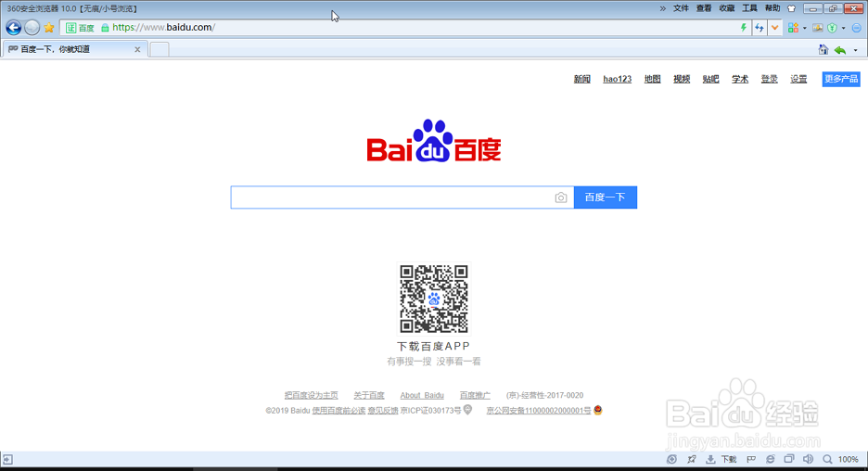The width and height of the screenshot is (868, 471).
Task: Open the 查看 menu
Action: point(704,8)
